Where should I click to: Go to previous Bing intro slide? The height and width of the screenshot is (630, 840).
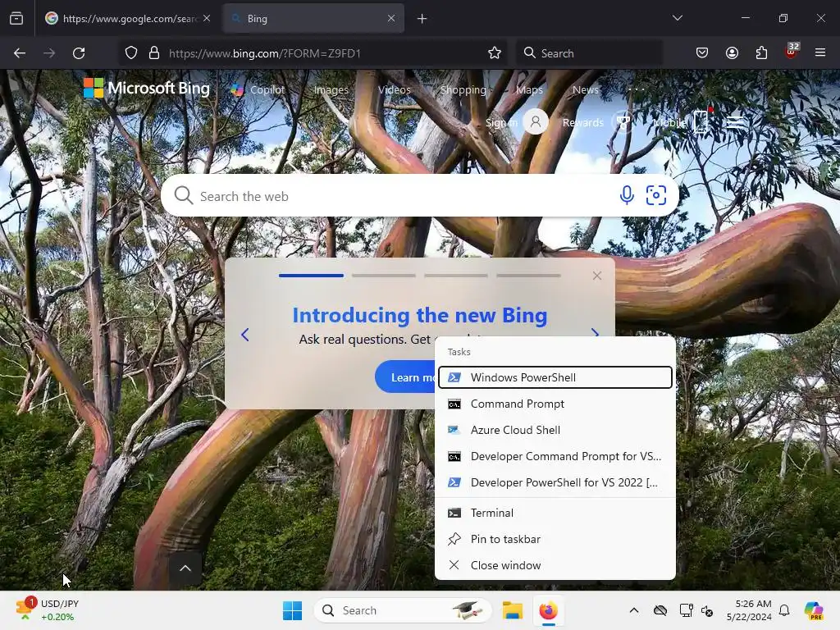[244, 335]
